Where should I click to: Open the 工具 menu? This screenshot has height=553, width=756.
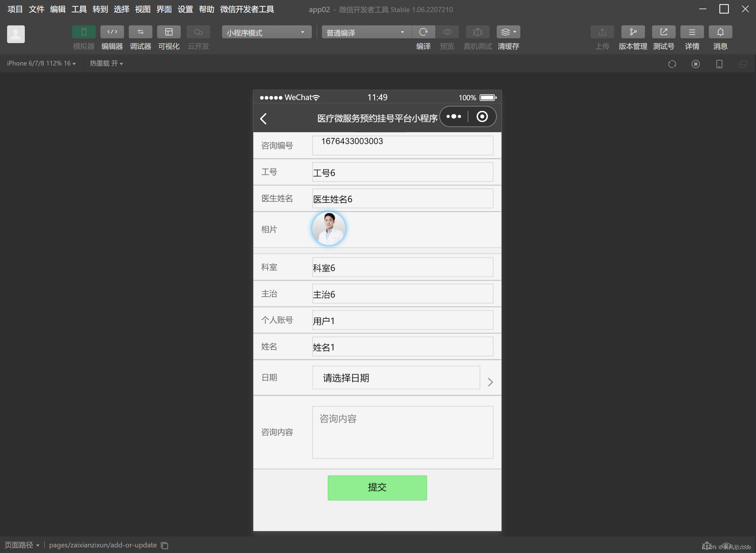point(79,9)
